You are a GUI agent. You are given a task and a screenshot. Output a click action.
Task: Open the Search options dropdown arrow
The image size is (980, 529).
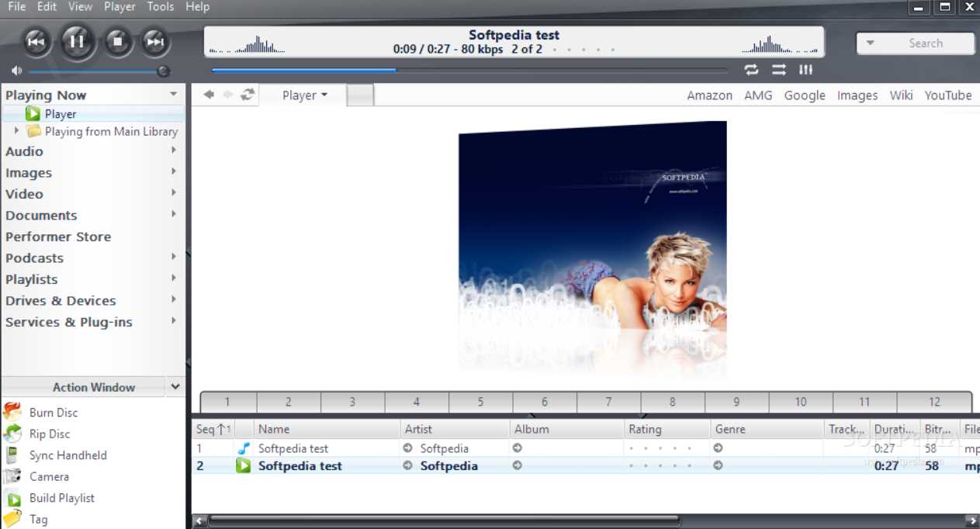coord(871,43)
